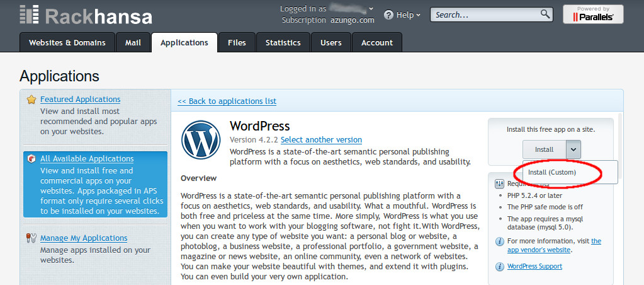Open the Account tab
Image resolution: width=644 pixels, height=285 pixels.
pyautogui.click(x=377, y=43)
